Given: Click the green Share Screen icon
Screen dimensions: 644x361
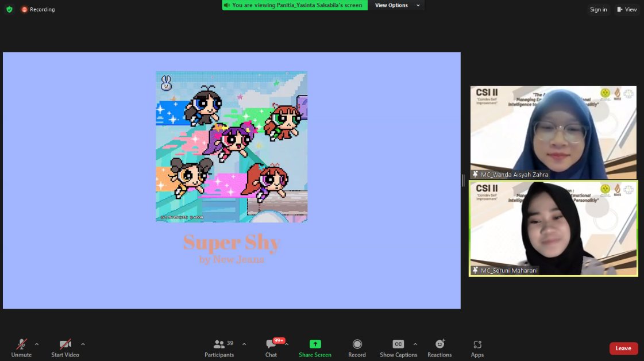Looking at the screenshot, I should tap(315, 344).
